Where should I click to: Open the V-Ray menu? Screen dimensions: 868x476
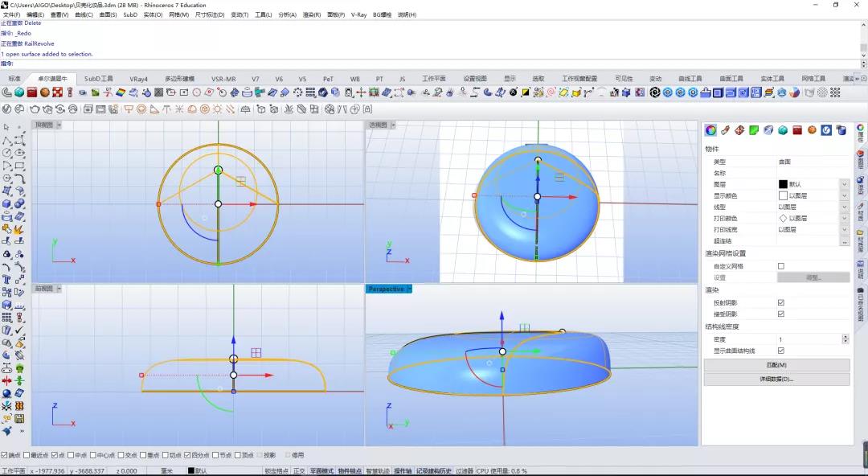tap(358, 15)
